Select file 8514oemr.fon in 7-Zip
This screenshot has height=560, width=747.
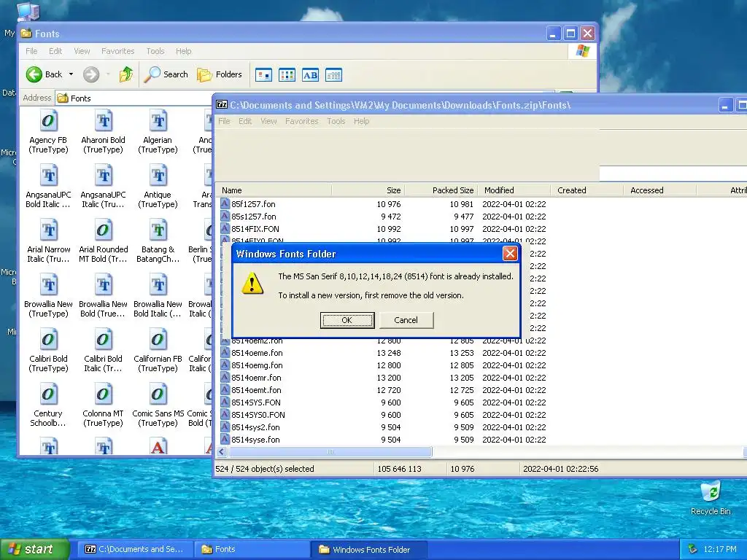tap(256, 378)
